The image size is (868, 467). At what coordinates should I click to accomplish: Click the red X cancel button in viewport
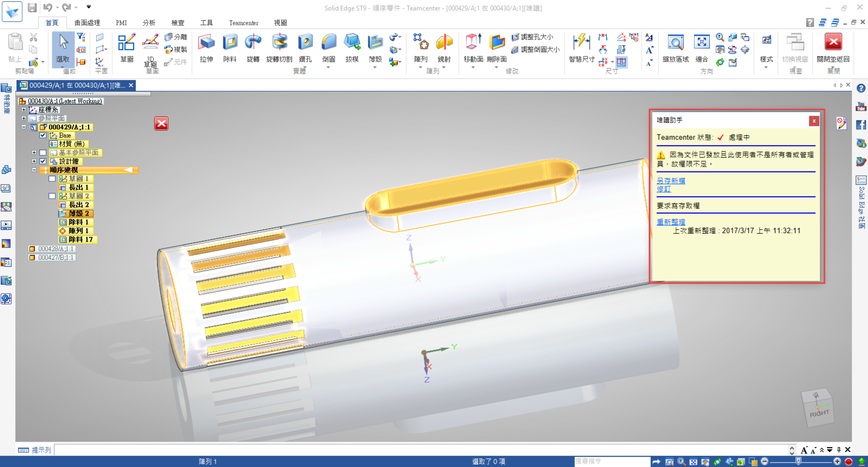161,123
